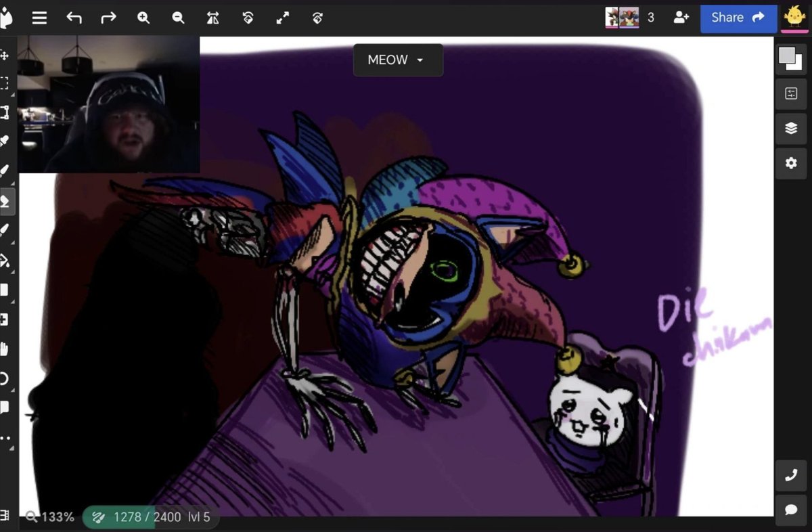Open the MEOW dropdown menu
The width and height of the screenshot is (812, 532).
click(398, 60)
